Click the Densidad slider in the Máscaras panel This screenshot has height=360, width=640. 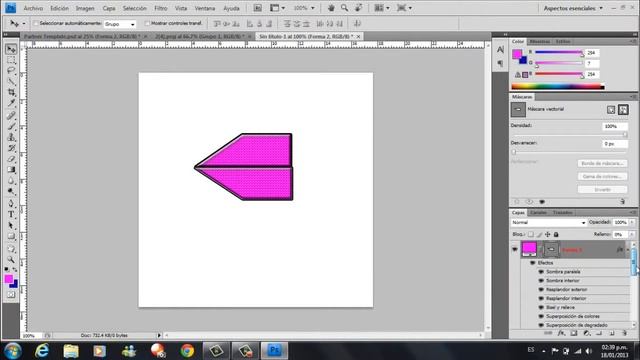click(x=569, y=134)
